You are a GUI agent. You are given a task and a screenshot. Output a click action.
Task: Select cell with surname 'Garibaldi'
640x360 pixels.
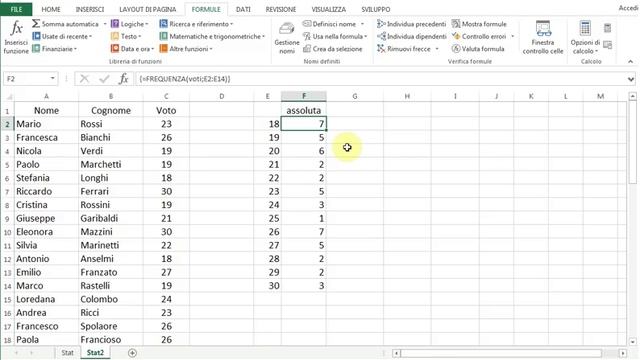(x=111, y=218)
